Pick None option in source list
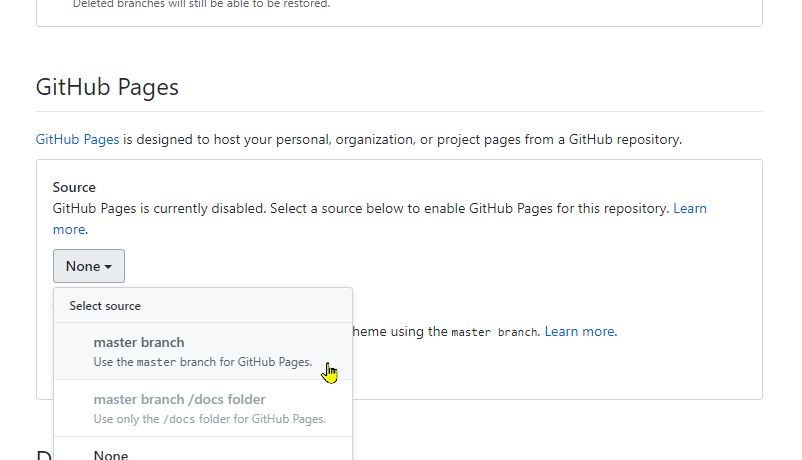This screenshot has height=460, width=802. [203, 451]
